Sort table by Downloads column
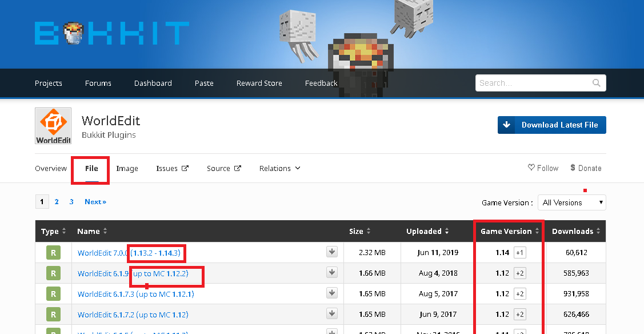This screenshot has height=334, width=644. point(576,231)
